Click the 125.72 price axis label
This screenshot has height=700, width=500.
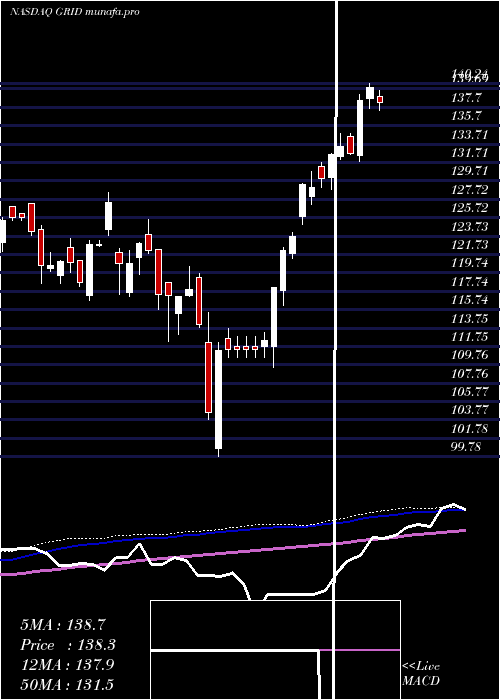click(x=469, y=208)
